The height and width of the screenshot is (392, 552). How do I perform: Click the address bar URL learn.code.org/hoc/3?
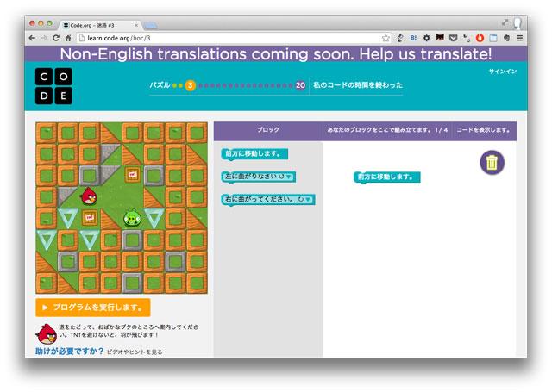(119, 38)
